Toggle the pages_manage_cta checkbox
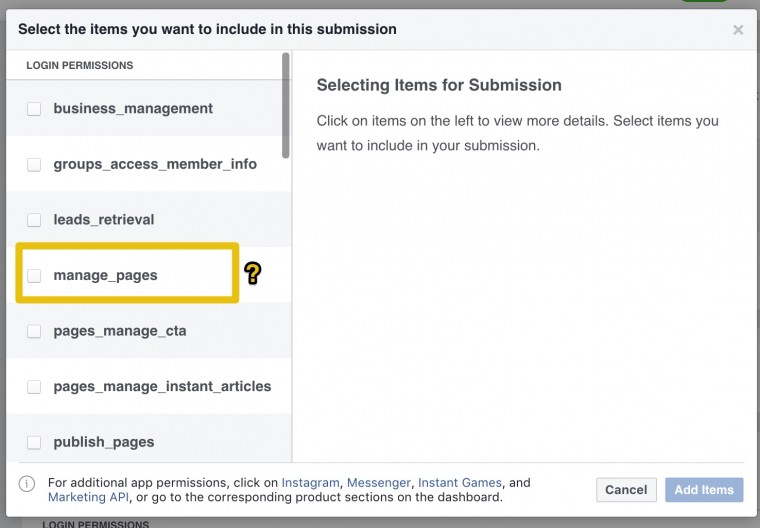Screen dimensions: 760x528 click(34, 331)
